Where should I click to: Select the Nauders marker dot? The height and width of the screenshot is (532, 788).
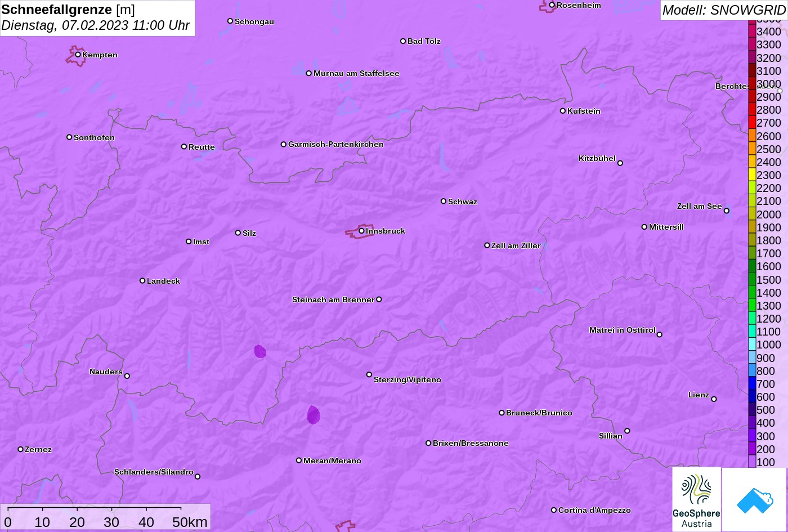127,376
